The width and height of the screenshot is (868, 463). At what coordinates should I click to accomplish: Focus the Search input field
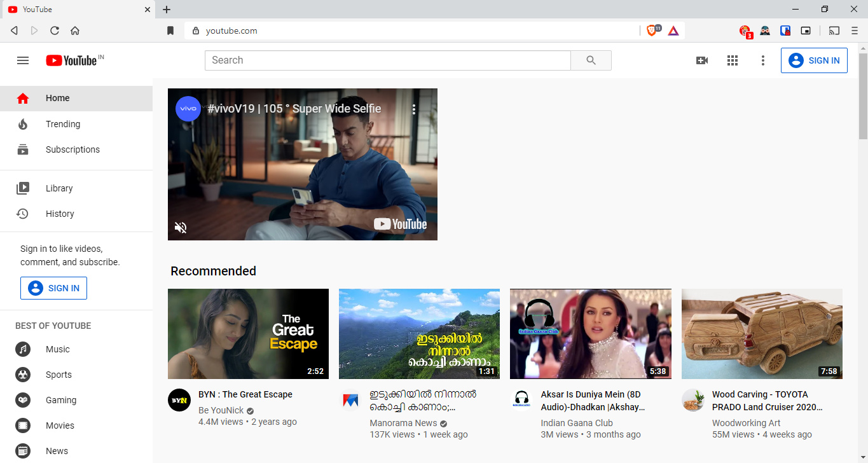(x=388, y=60)
